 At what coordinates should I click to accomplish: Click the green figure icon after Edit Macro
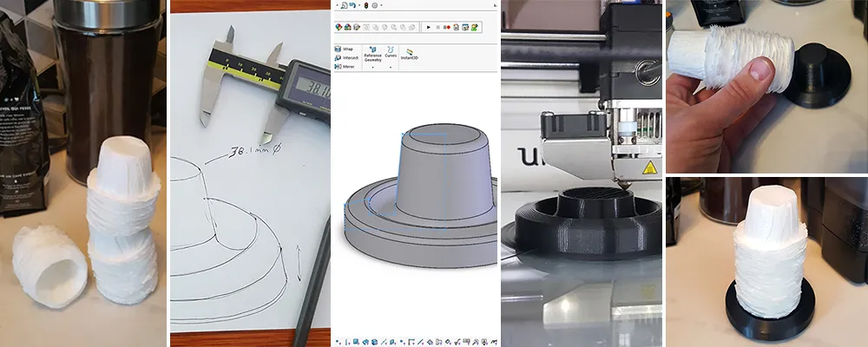point(475,27)
